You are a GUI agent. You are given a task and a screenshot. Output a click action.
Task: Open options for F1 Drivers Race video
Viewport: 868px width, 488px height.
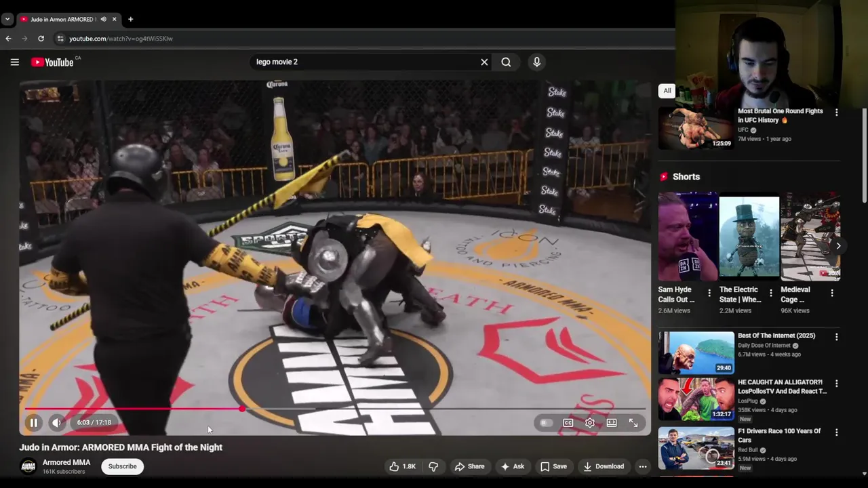pyautogui.click(x=836, y=432)
